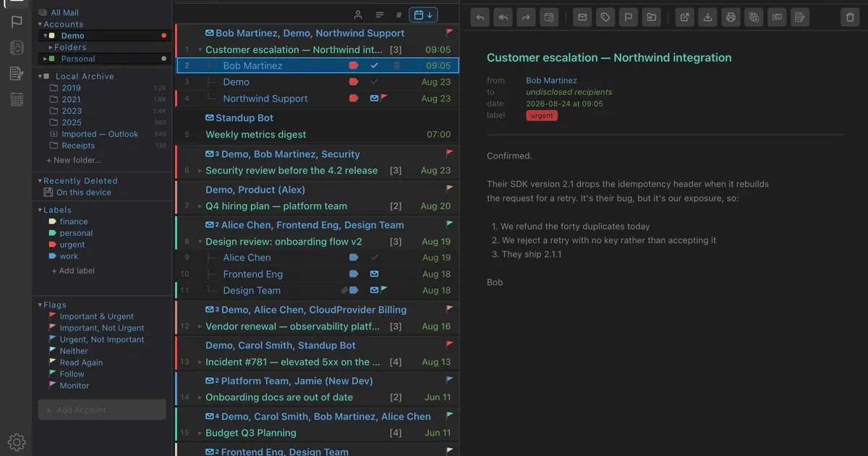Image resolution: width=868 pixels, height=456 pixels.
Task: Click the open-in-new-window icon
Action: [x=685, y=17]
